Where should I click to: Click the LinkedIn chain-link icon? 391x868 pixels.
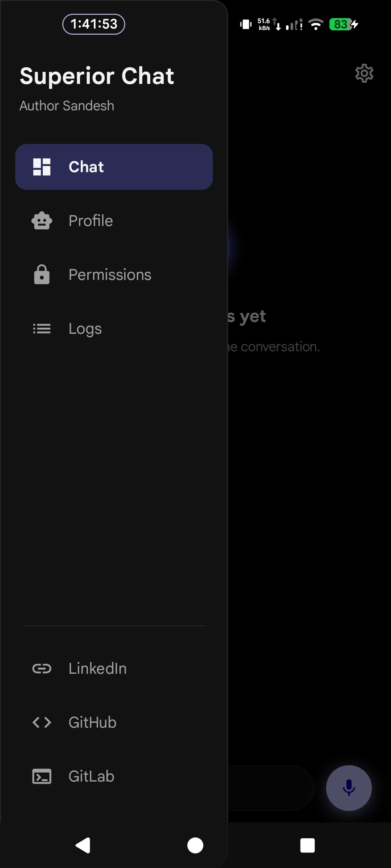click(42, 668)
